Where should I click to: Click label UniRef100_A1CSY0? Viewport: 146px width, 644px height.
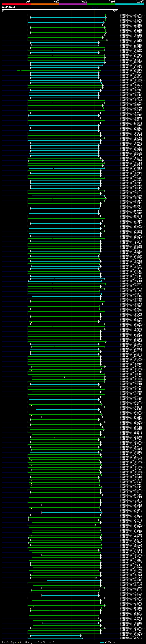tap(131, 42)
